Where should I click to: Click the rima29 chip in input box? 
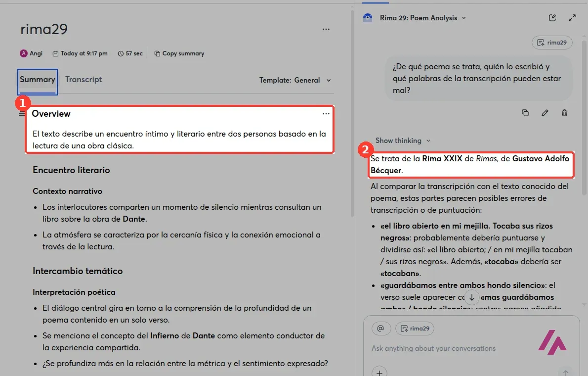pyautogui.click(x=415, y=329)
